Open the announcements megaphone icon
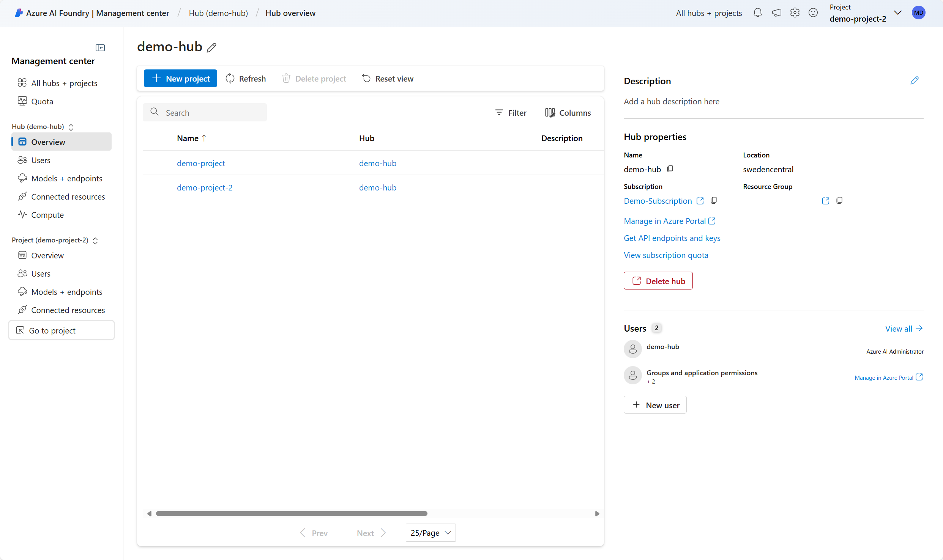This screenshot has width=943, height=560. click(x=776, y=13)
